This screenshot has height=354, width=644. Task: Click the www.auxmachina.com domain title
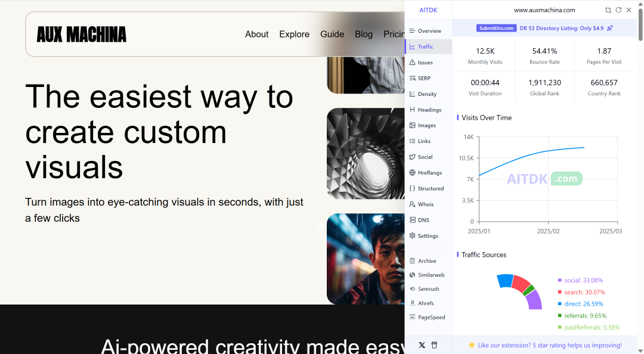pos(544,10)
